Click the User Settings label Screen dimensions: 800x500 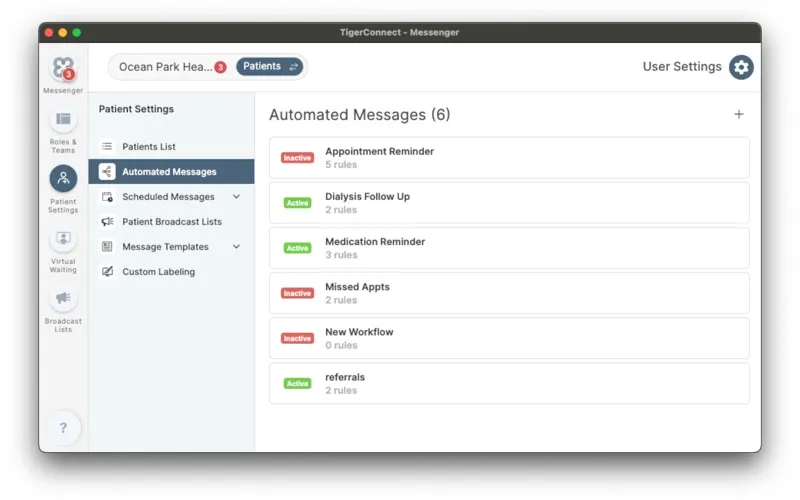(x=682, y=67)
